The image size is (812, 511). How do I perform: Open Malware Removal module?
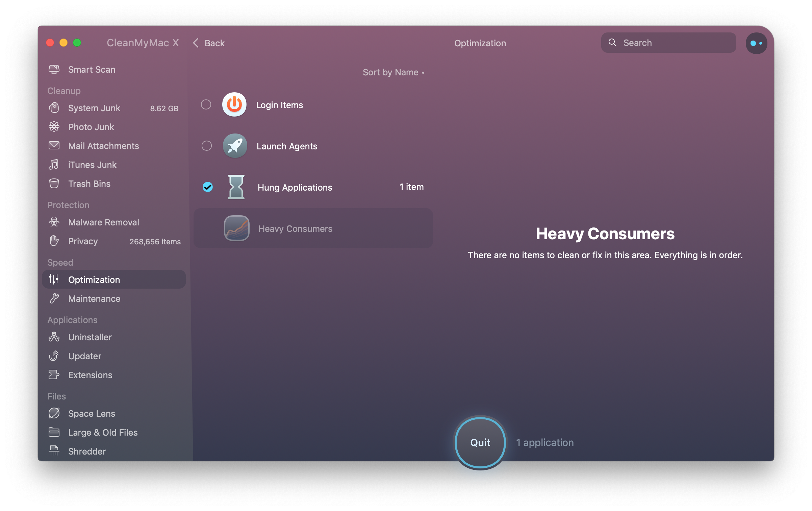point(114,222)
